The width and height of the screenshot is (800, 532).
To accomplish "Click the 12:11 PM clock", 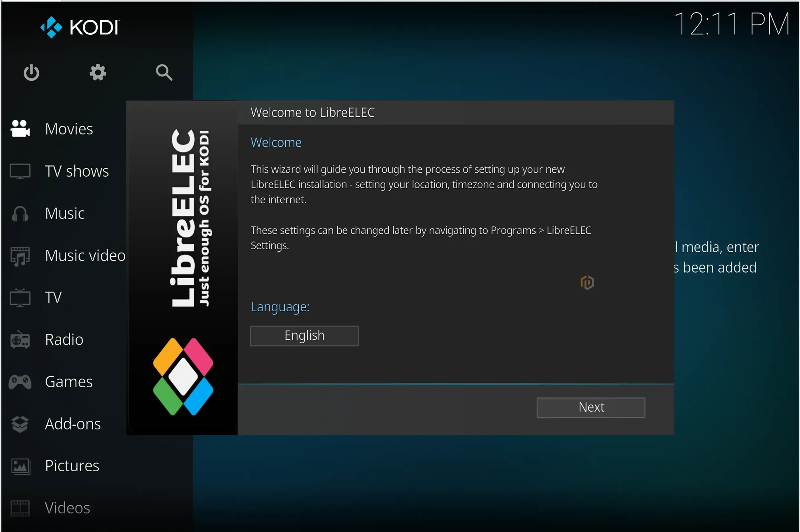I will 732,24.
